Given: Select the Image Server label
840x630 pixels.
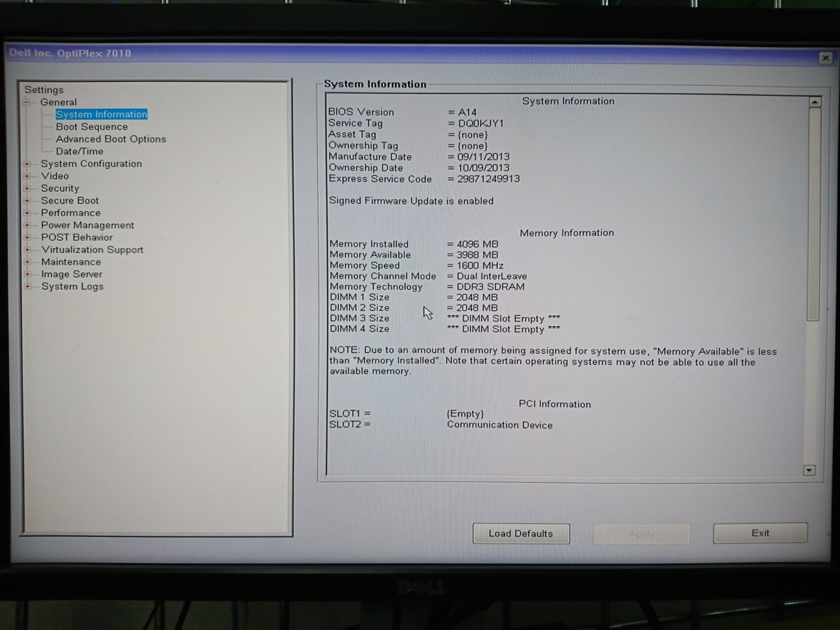Looking at the screenshot, I should pos(71,274).
